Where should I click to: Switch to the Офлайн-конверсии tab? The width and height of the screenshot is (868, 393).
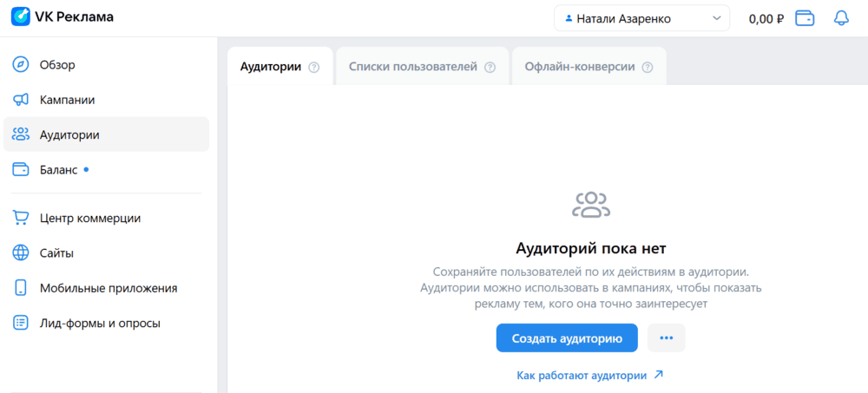(580, 67)
